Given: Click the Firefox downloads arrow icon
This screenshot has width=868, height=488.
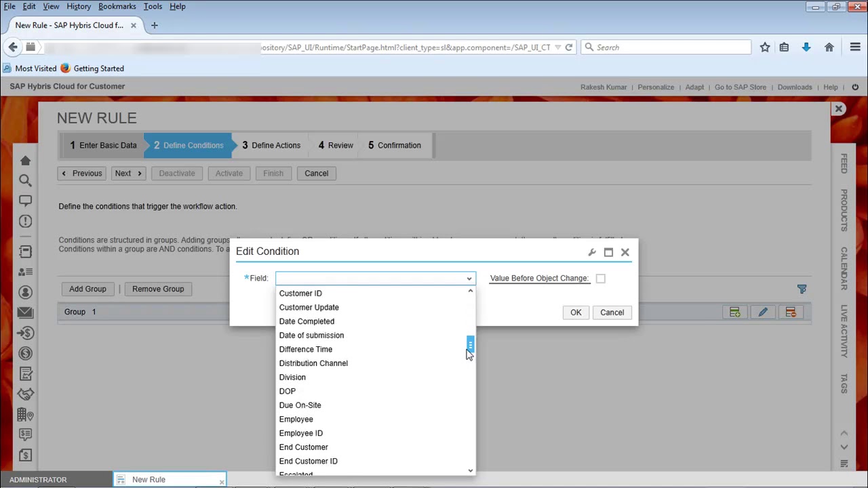Looking at the screenshot, I should [x=806, y=47].
